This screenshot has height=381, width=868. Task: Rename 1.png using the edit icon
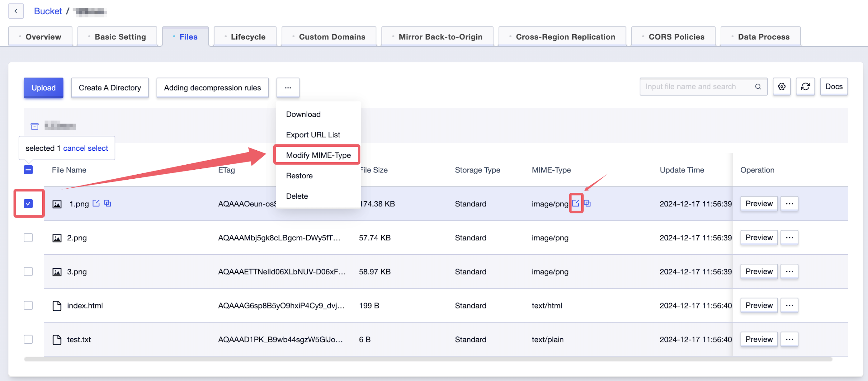click(96, 203)
